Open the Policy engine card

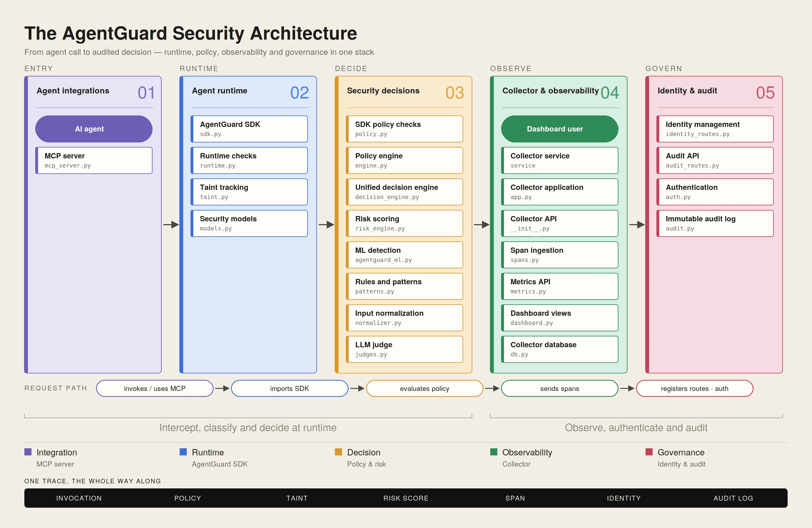click(404, 160)
